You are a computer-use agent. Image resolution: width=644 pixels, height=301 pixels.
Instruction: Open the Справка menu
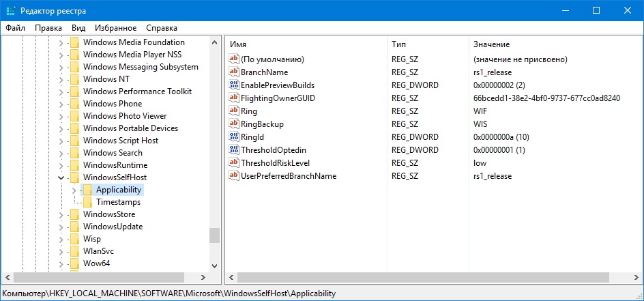pyautogui.click(x=162, y=28)
